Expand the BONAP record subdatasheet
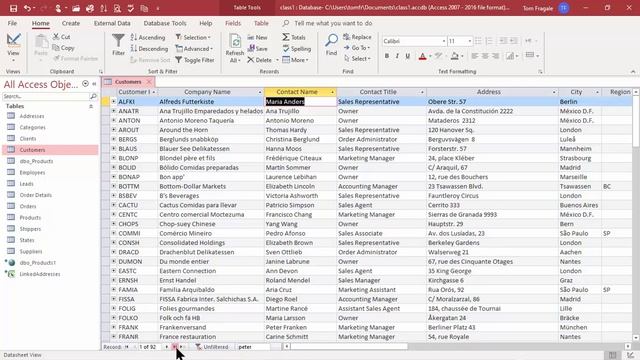 point(113,177)
